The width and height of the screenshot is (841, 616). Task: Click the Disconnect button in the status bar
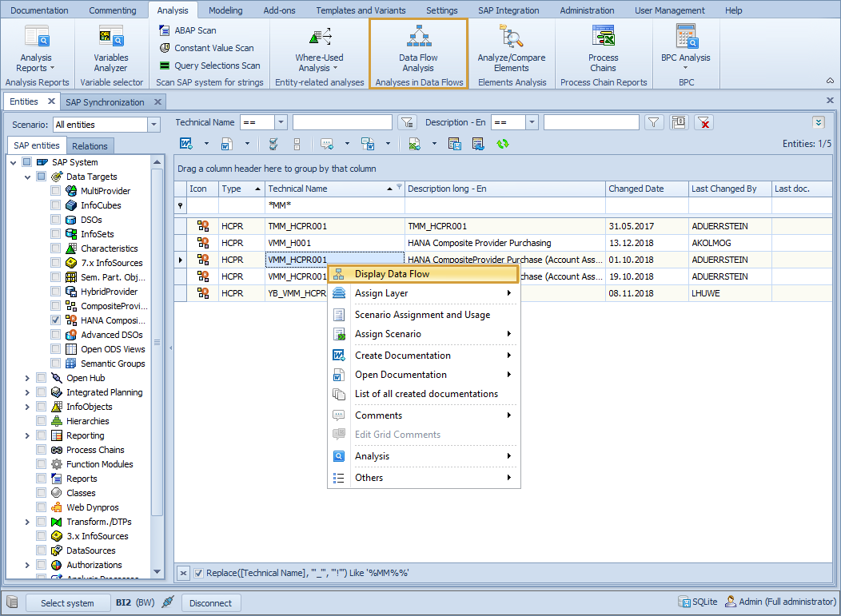point(210,602)
